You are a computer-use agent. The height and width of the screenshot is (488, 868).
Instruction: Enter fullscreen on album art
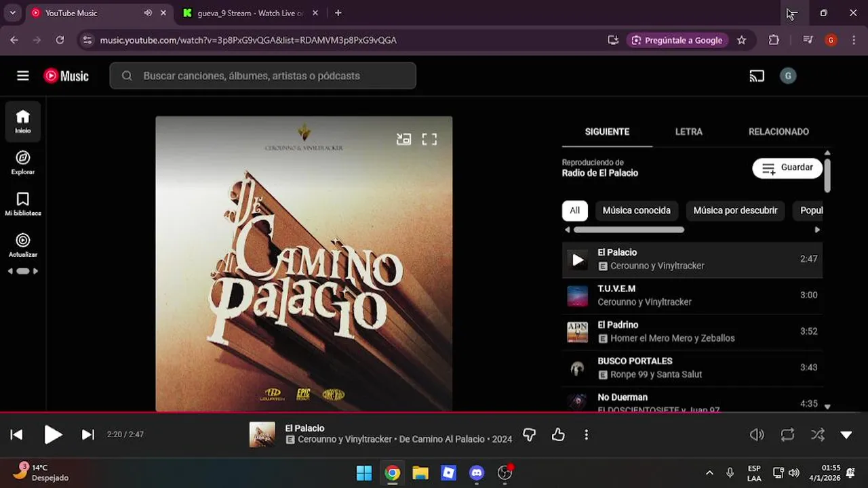(429, 139)
